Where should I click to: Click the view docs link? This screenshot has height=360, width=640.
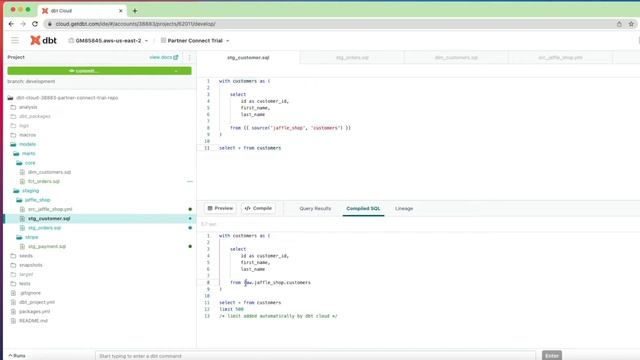point(164,57)
